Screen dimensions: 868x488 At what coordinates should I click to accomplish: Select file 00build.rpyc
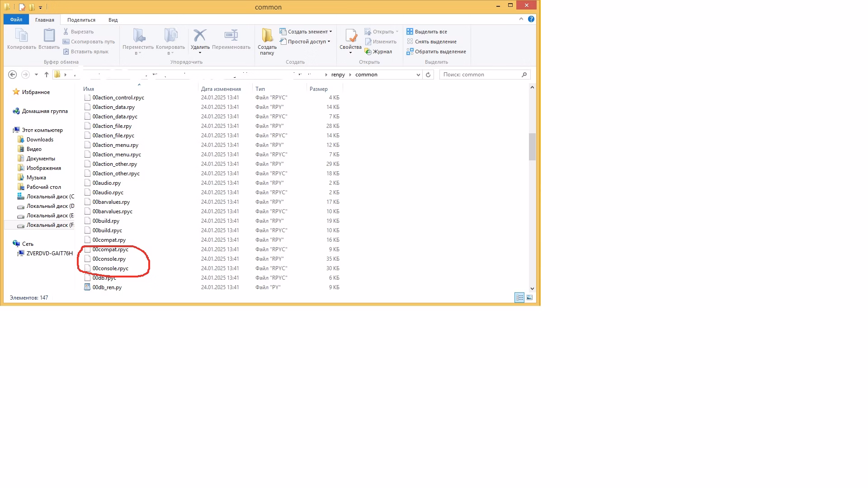[x=107, y=230]
